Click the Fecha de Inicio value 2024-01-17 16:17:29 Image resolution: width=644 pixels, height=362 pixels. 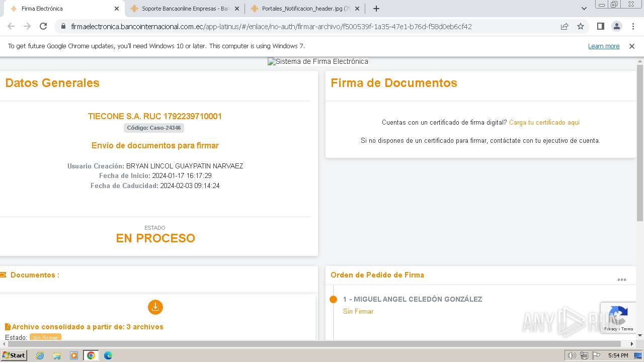click(x=182, y=176)
